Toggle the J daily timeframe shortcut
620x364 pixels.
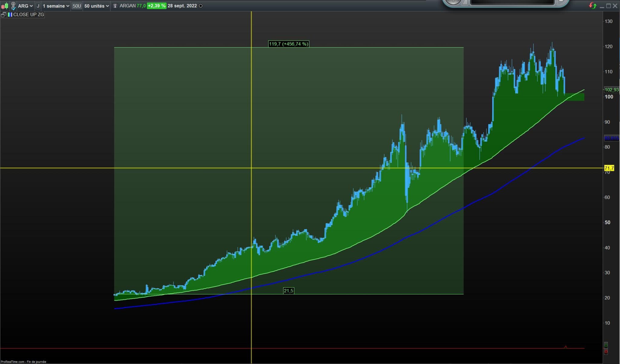click(38, 6)
